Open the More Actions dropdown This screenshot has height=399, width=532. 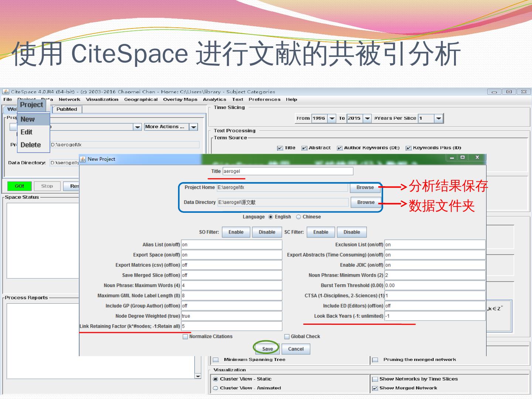coord(194,127)
